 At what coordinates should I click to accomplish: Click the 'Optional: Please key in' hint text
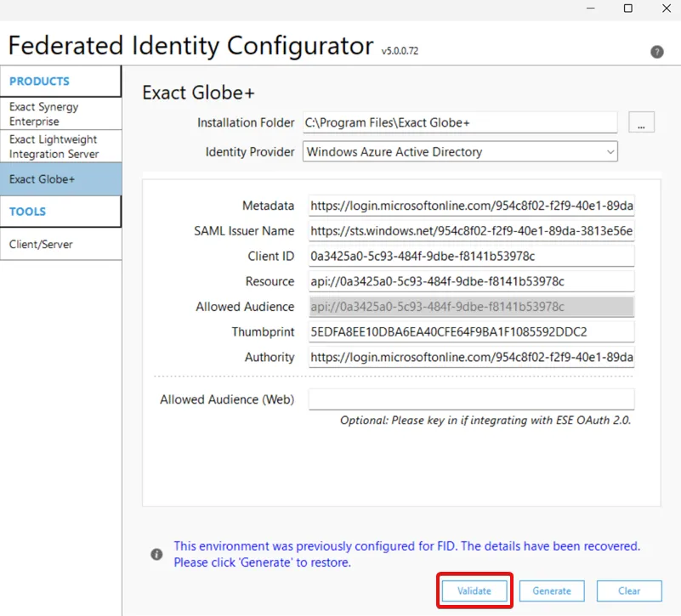pos(485,421)
